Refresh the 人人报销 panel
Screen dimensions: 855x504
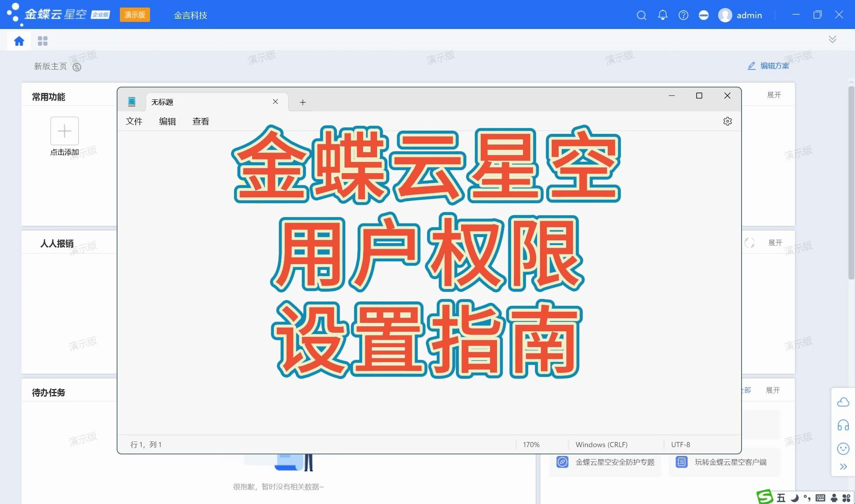point(750,243)
